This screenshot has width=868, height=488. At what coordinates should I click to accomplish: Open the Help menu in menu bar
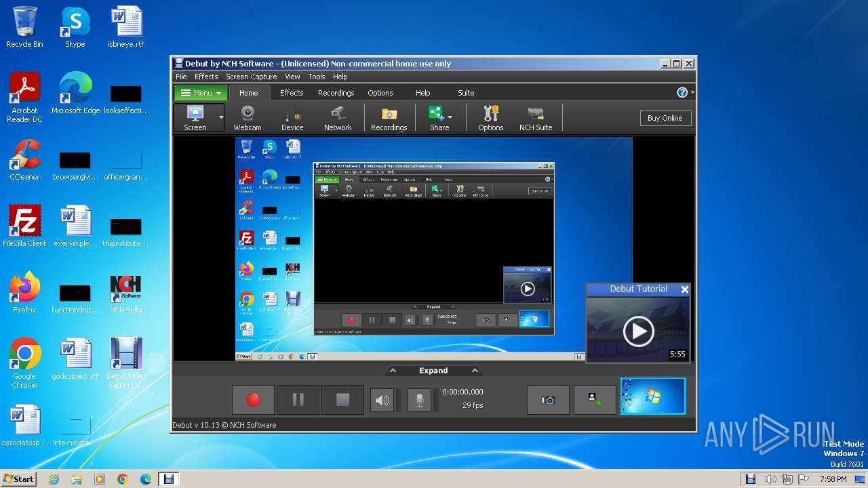tap(340, 77)
